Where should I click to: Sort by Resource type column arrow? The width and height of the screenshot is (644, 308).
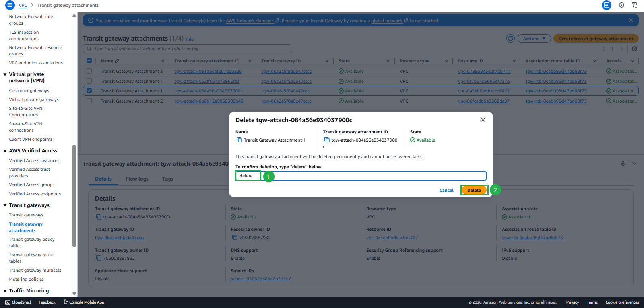point(446,61)
